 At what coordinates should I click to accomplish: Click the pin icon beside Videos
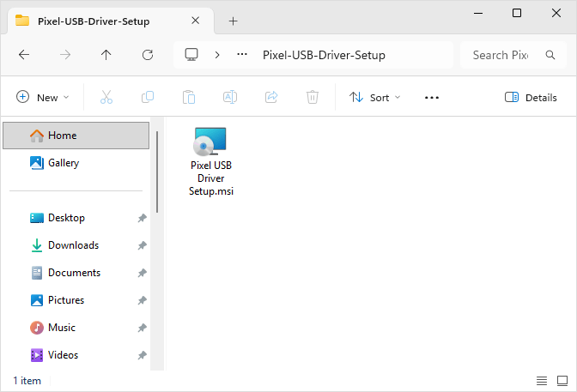[142, 355]
